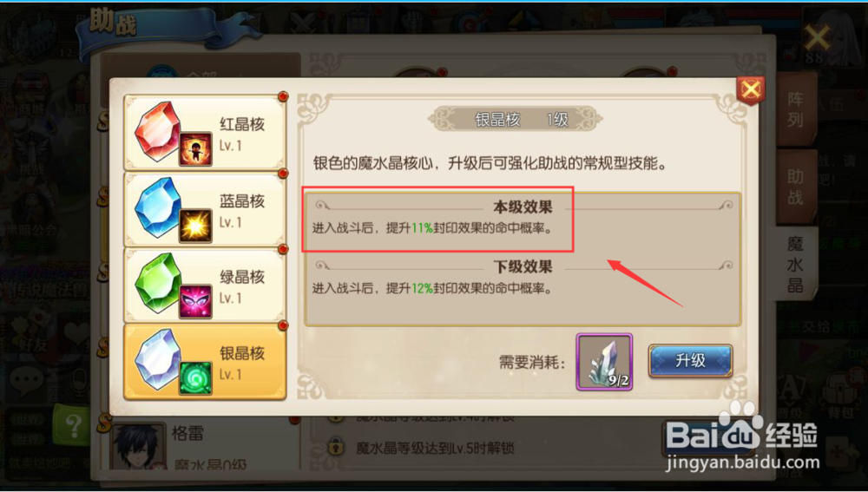The height and width of the screenshot is (492, 868).
Task: Click the crystal material icon showing 9/2
Action: pyautogui.click(x=604, y=361)
